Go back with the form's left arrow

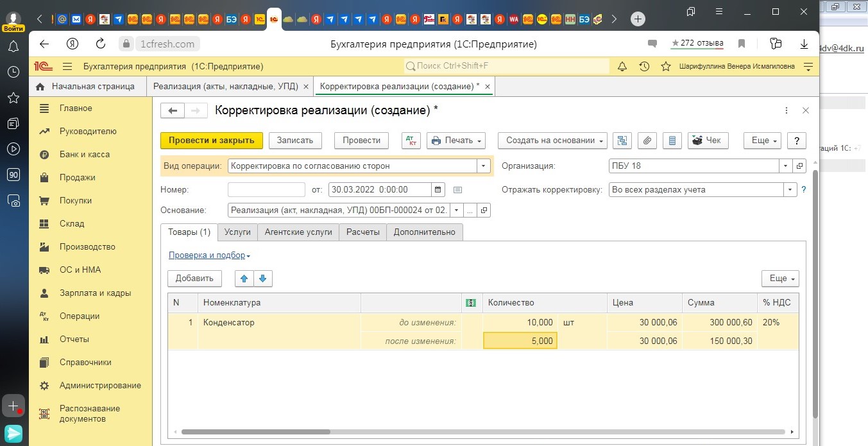[172, 110]
